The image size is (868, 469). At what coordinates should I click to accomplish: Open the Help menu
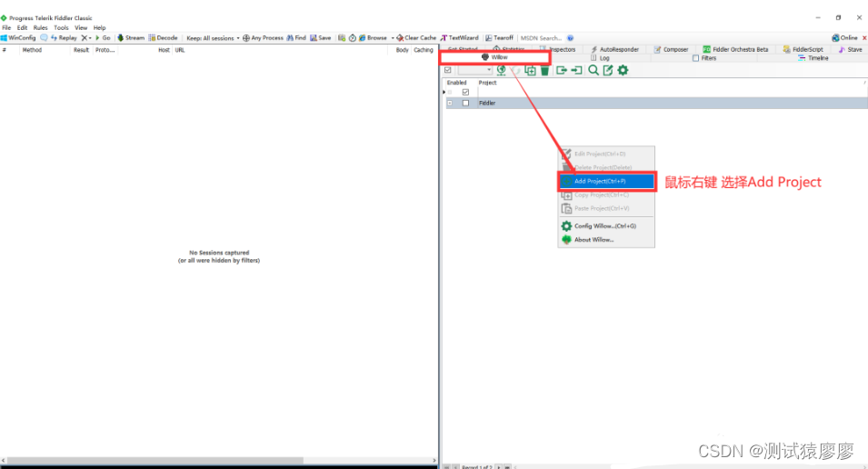tap(100, 27)
